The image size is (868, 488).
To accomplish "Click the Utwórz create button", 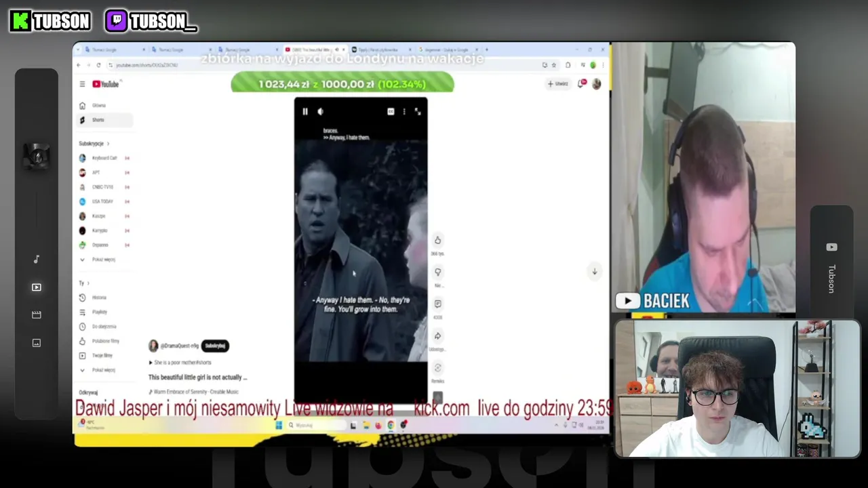I will pos(558,84).
